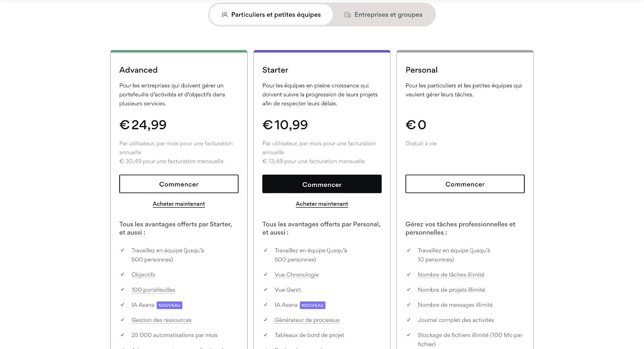
Task: Click checkmark icon beside Vue Gantt
Action: pyautogui.click(x=266, y=290)
